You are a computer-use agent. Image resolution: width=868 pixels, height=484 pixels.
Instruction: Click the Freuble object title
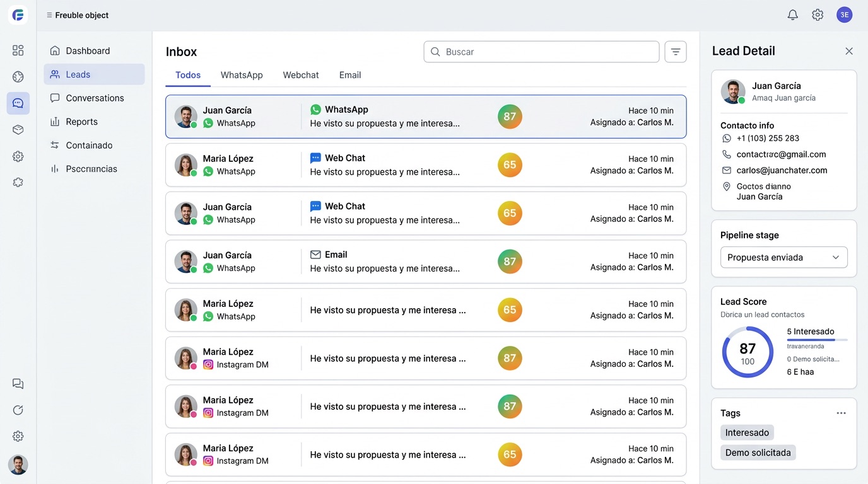[82, 15]
